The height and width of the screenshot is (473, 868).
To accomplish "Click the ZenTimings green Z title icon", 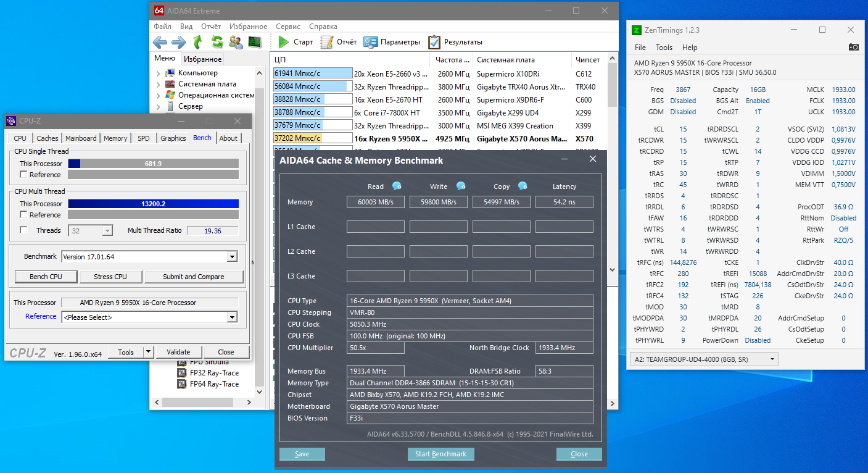I will (x=638, y=30).
